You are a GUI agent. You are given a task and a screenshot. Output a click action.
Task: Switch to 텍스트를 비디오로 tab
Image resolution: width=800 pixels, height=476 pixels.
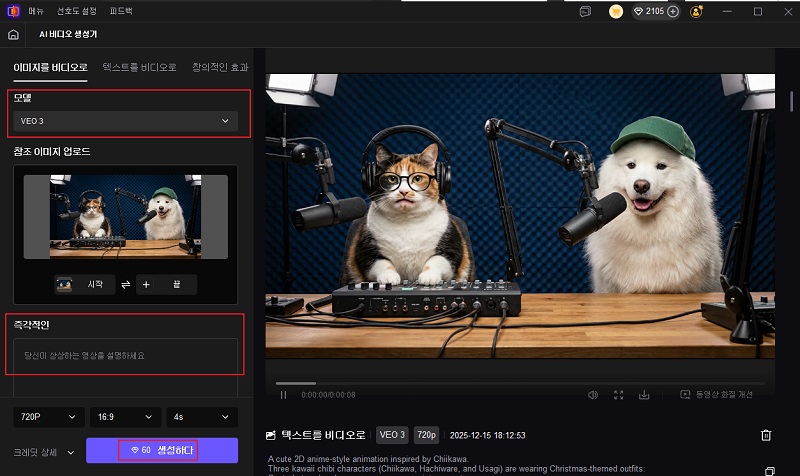pyautogui.click(x=139, y=67)
